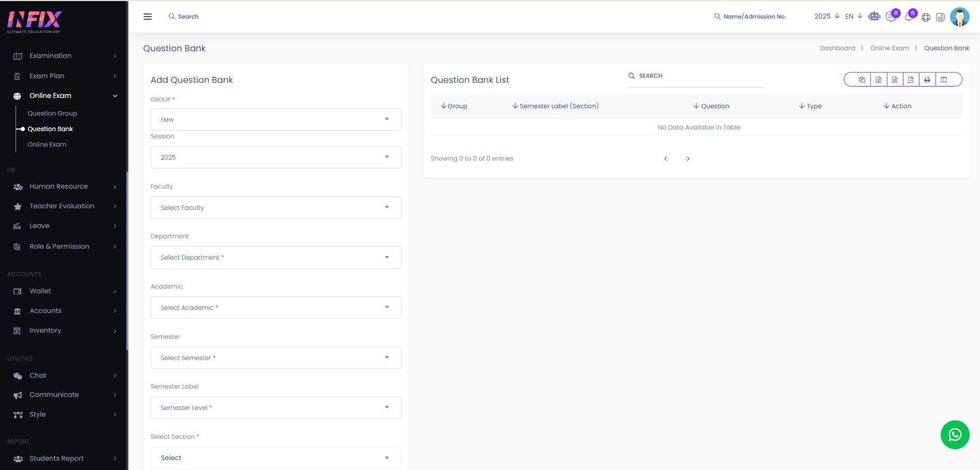The image size is (980, 470).
Task: Open the chat messages icon in header
Action: pyautogui.click(x=890, y=17)
